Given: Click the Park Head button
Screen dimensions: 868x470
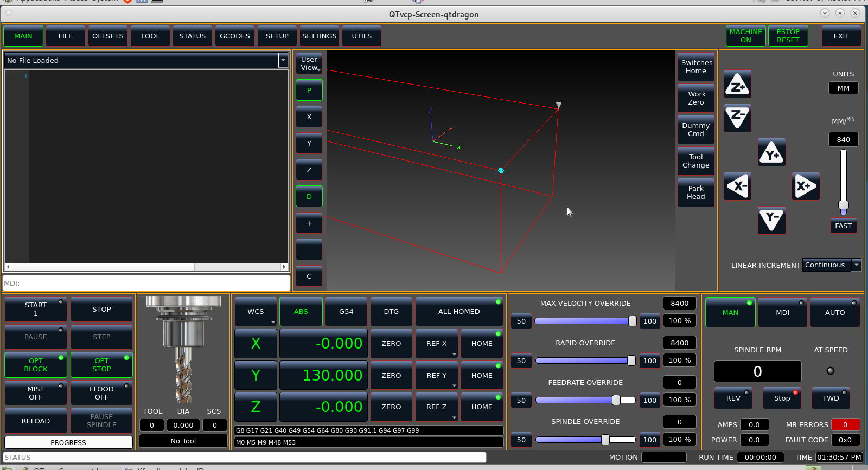Looking at the screenshot, I should click(x=695, y=192).
